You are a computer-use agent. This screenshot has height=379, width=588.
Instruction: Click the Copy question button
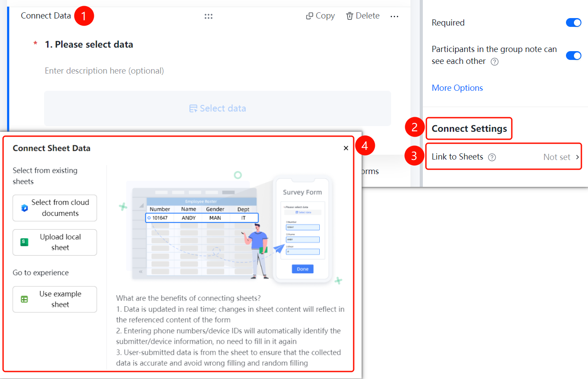point(320,16)
